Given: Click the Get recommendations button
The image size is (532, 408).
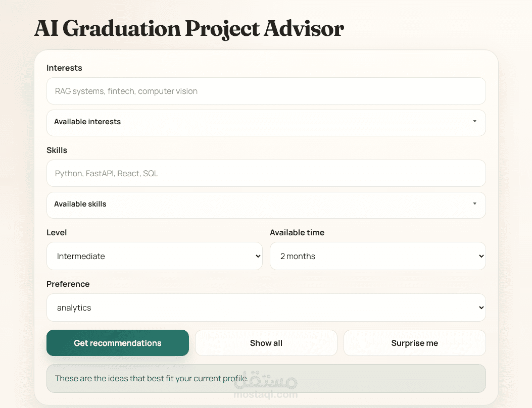Looking at the screenshot, I should point(118,343).
